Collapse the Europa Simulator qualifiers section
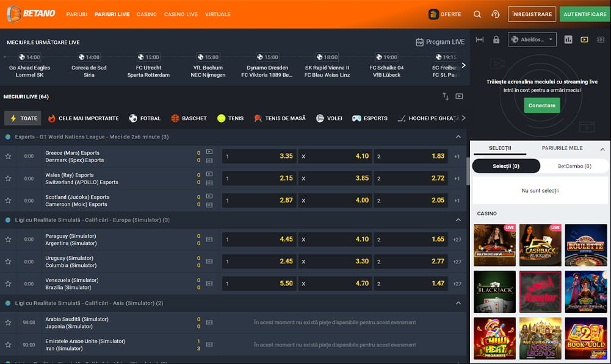 pos(458,220)
